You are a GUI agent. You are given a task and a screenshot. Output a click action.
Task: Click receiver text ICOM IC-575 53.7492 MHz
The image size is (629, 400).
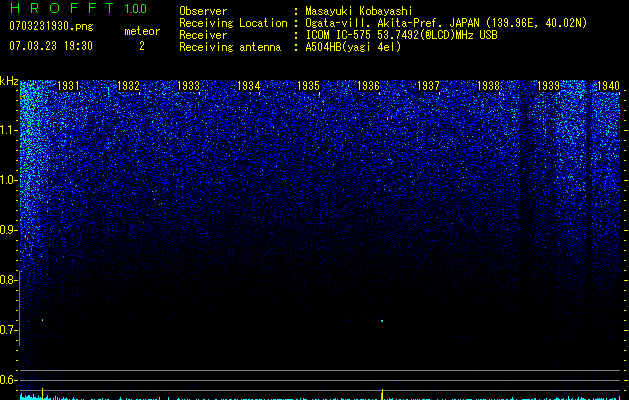[401, 35]
